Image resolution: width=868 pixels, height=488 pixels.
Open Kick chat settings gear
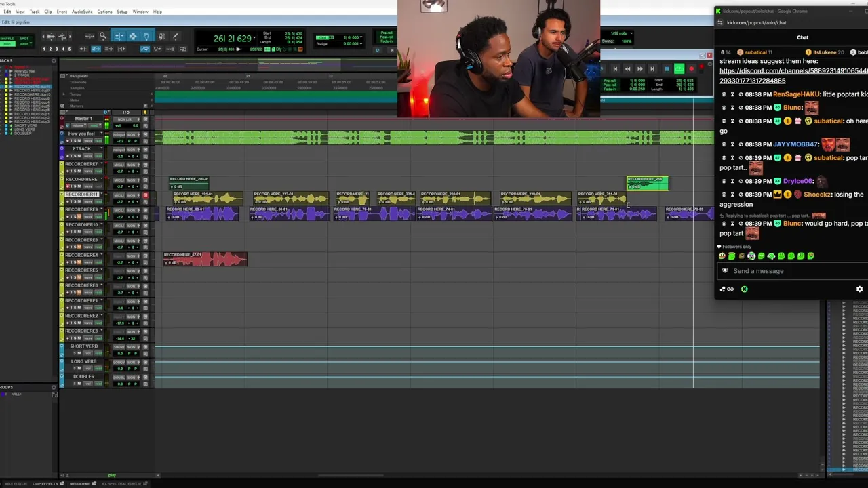pos(859,289)
